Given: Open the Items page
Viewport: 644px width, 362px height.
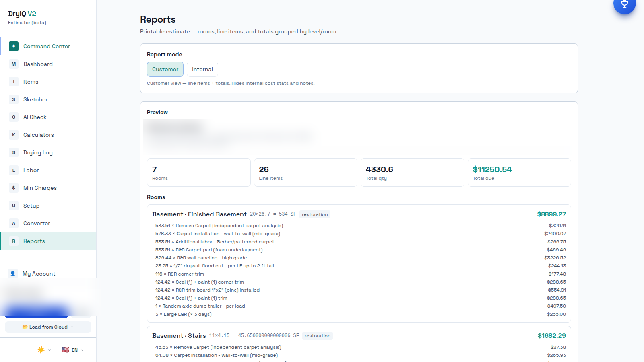Looking at the screenshot, I should [x=48, y=82].
